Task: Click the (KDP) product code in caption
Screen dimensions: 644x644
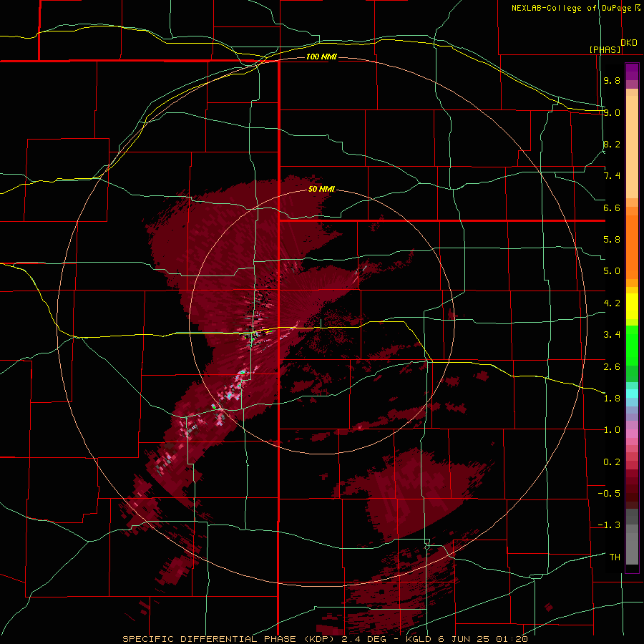Action: (318, 639)
